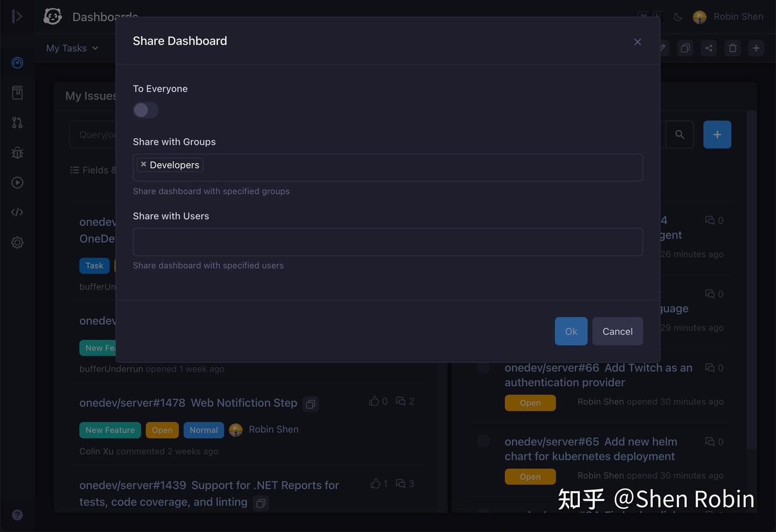Click the Open tag on server#66
The image size is (776, 532).
tap(530, 403)
